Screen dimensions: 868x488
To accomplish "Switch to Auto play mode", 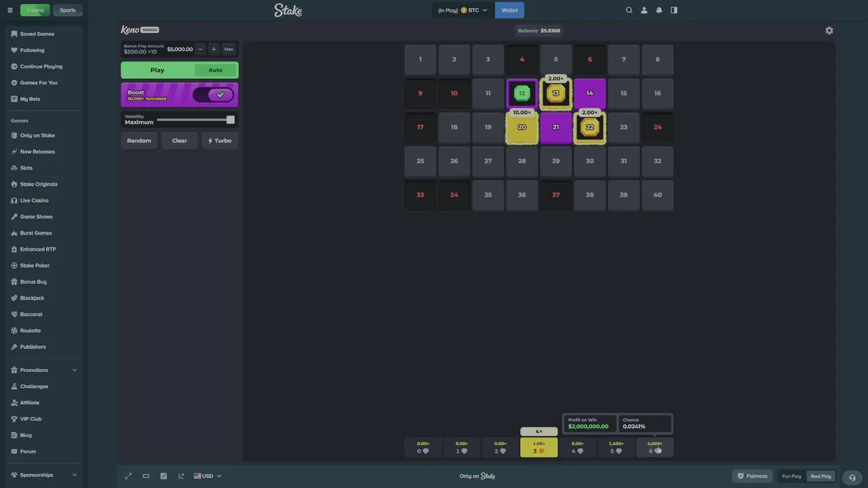I will tap(216, 70).
